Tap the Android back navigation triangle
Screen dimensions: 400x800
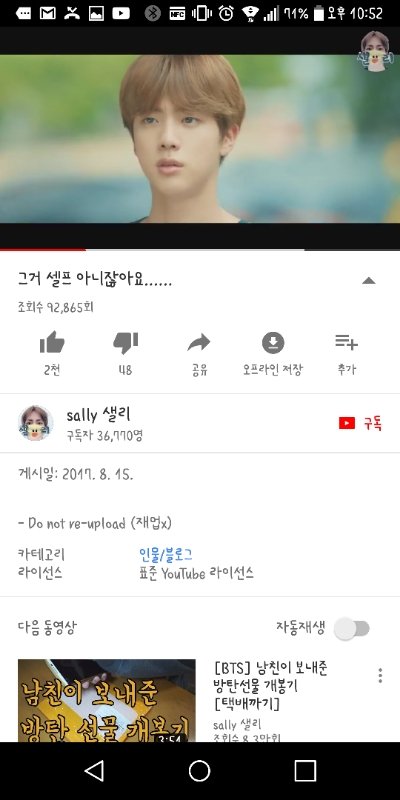click(94, 770)
